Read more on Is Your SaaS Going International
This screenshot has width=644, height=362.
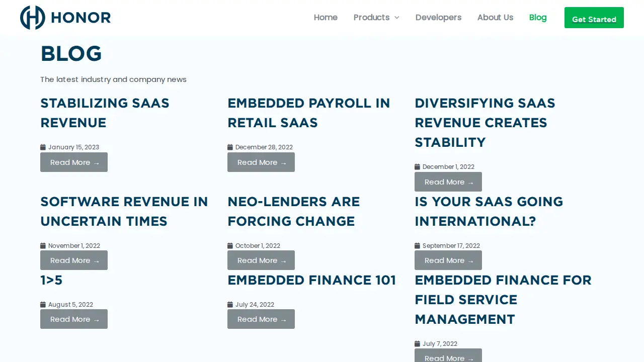click(x=448, y=260)
